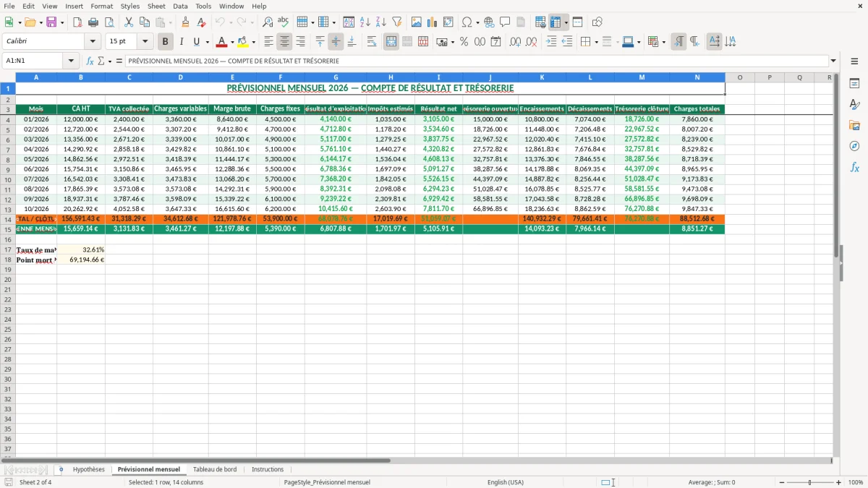Viewport: 868px width, 488px height.
Task: Open Find & Replace
Action: (268, 22)
